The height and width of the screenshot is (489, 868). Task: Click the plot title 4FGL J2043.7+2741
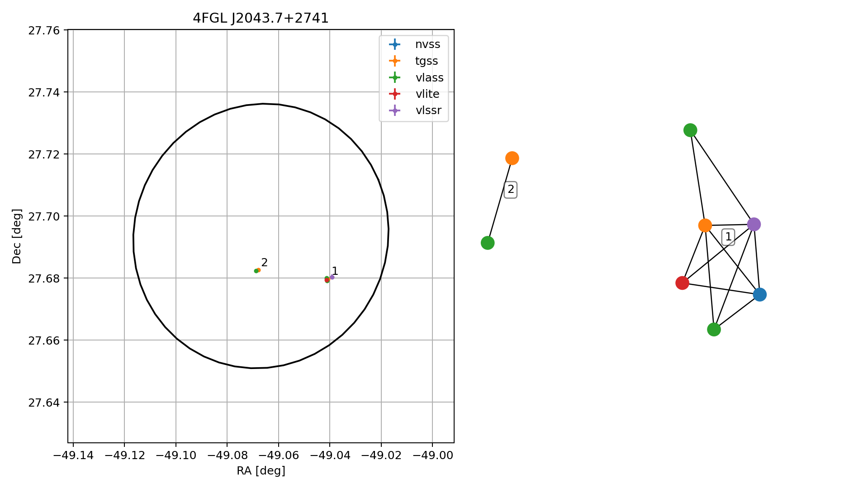[261, 18]
